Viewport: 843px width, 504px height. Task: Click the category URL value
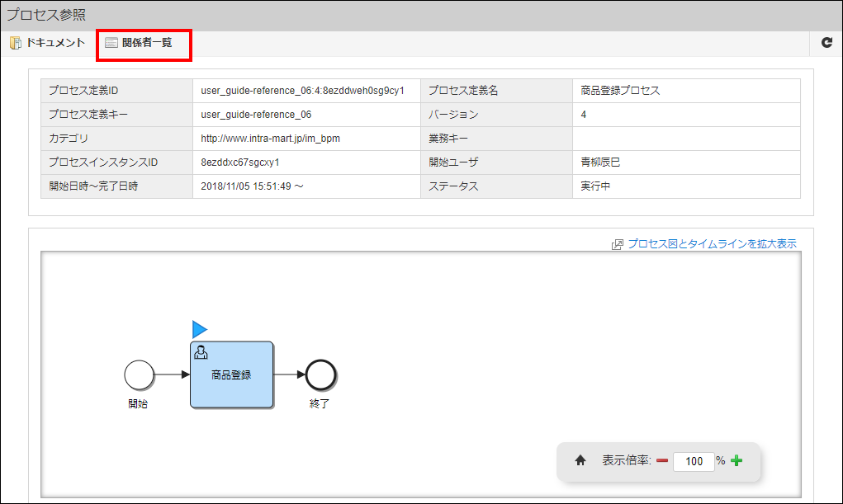pyautogui.click(x=270, y=139)
